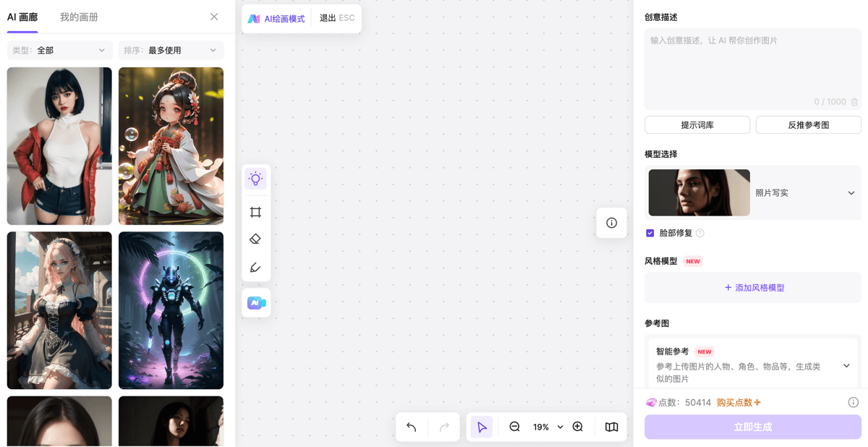Exit AI drawing mode via 退出 ESC
The image size is (868, 447).
click(337, 18)
